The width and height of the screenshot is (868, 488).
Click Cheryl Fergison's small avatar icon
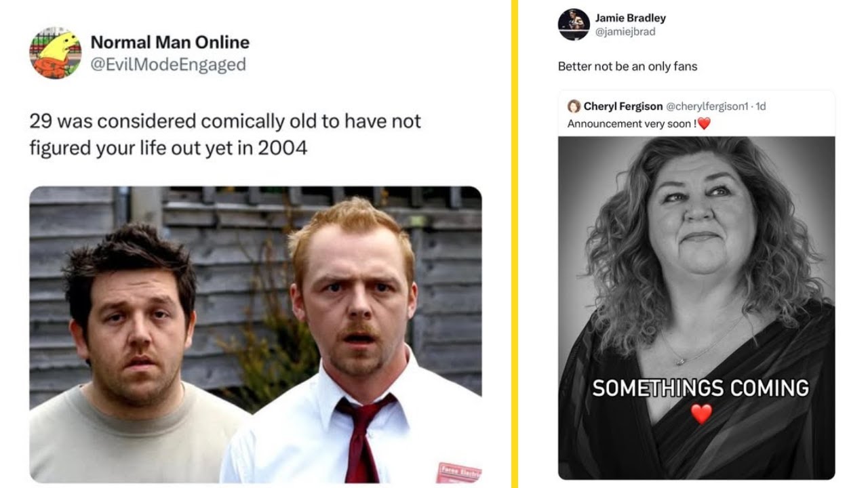574,106
